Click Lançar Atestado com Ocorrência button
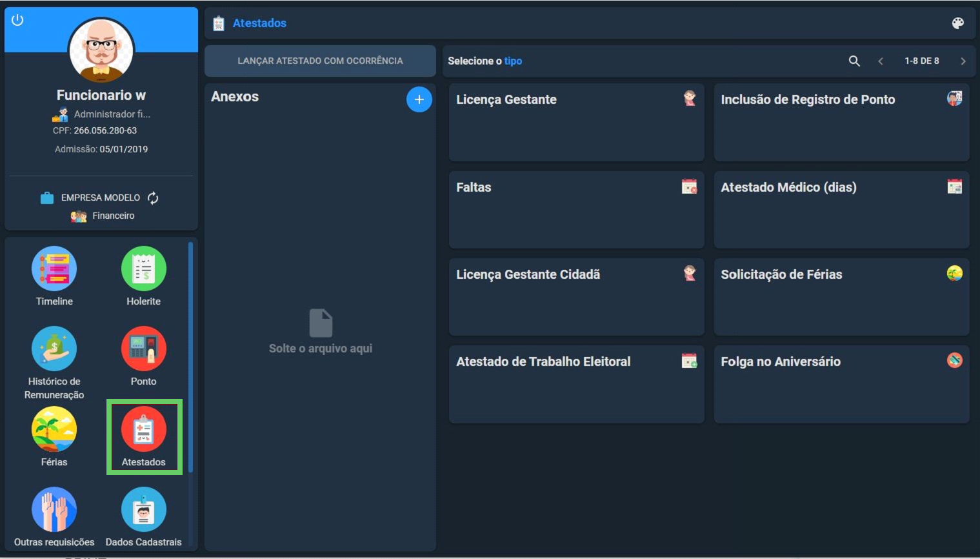This screenshot has height=559, width=980. 320,61
